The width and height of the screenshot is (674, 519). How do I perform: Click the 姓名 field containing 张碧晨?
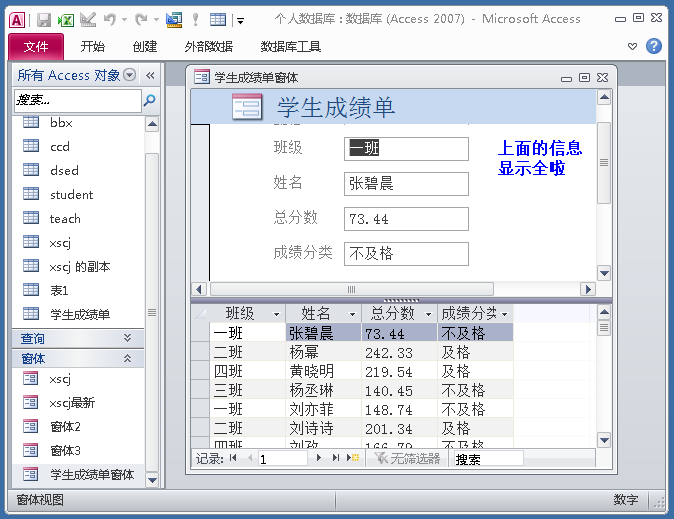pyautogui.click(x=406, y=184)
